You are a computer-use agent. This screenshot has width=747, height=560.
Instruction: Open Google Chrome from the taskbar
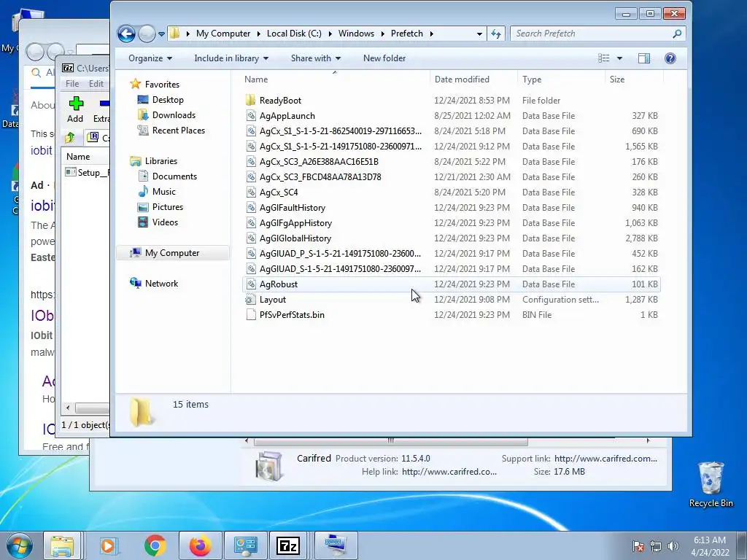click(155, 545)
